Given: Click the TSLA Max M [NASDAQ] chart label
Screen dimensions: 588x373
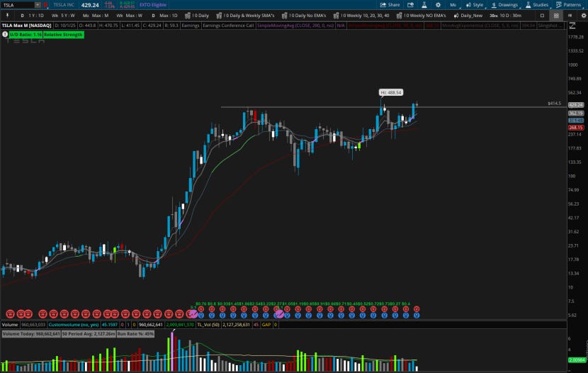Looking at the screenshot, I should pyautogui.click(x=27, y=26).
